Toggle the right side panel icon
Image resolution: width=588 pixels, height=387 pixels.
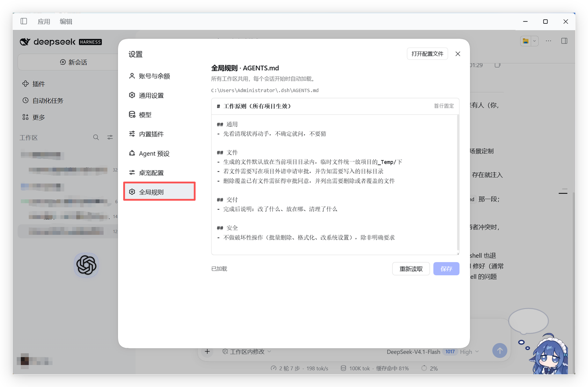pos(564,41)
